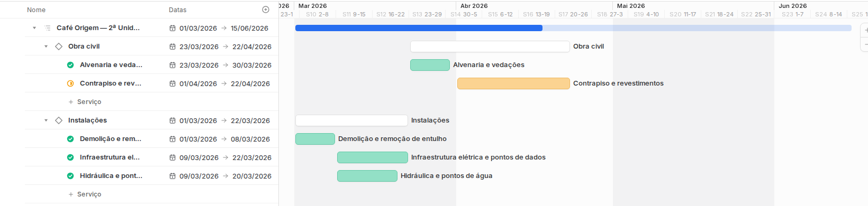Screen dimensions: 868x206
Task: Open the Obra civil name in the list
Action: coord(84,46)
